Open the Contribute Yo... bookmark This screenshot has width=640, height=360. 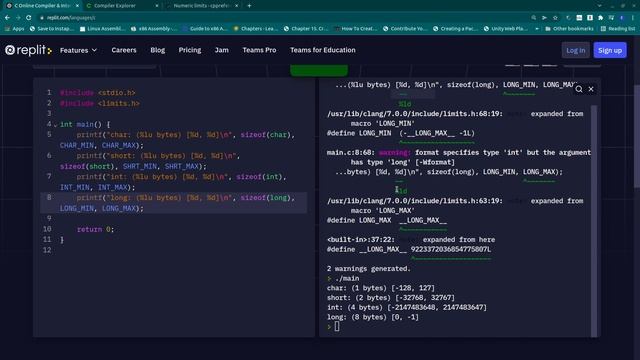click(x=405, y=29)
